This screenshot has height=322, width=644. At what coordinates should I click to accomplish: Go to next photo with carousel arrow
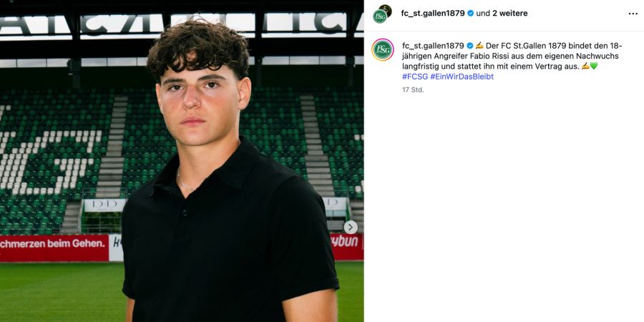(351, 227)
